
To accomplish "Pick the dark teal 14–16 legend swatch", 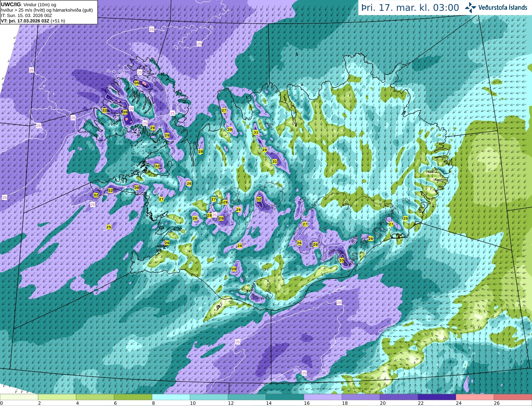I will click(285, 397).
